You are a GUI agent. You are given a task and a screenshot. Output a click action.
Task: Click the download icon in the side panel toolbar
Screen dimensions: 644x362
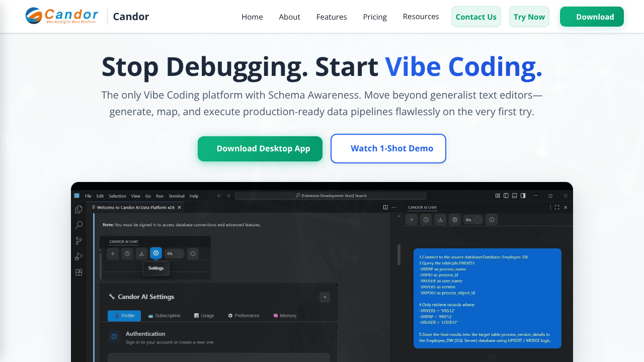tap(441, 220)
